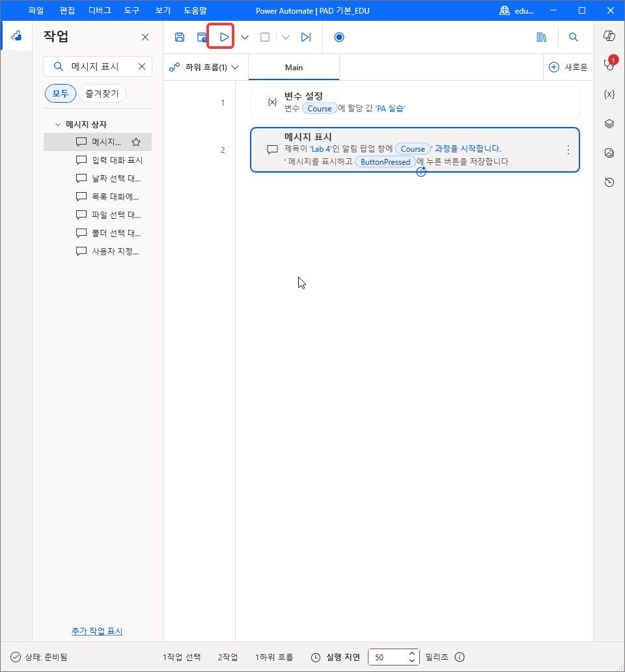
Task: Click the 2작업 status bar entry
Action: point(228,657)
